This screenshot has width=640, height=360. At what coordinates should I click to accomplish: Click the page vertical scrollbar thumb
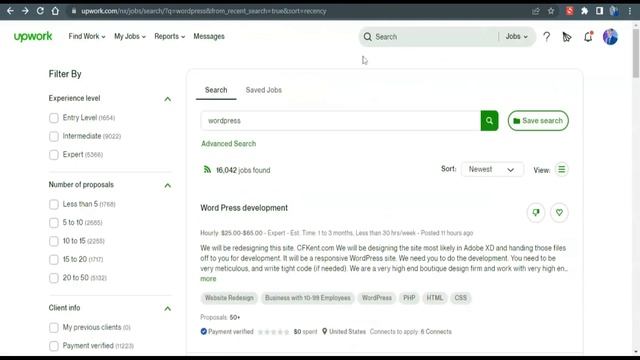pos(636,52)
